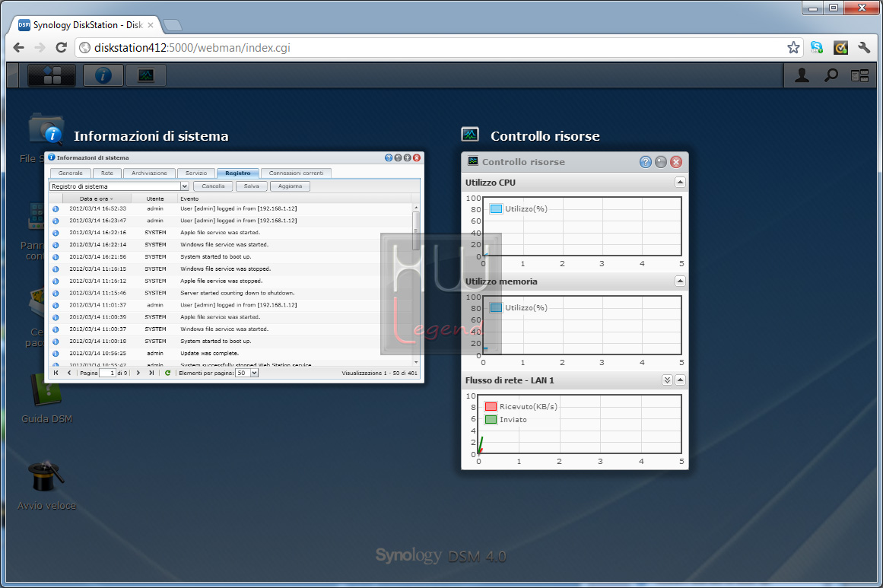The width and height of the screenshot is (883, 588).
Task: Click the scroll down arrow of log list
Action: 416,362
